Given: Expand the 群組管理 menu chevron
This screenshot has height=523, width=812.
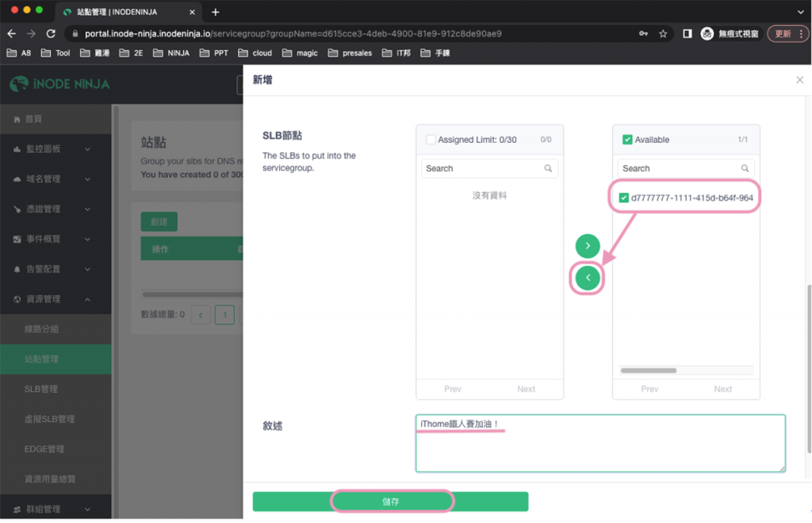Looking at the screenshot, I should point(87,510).
